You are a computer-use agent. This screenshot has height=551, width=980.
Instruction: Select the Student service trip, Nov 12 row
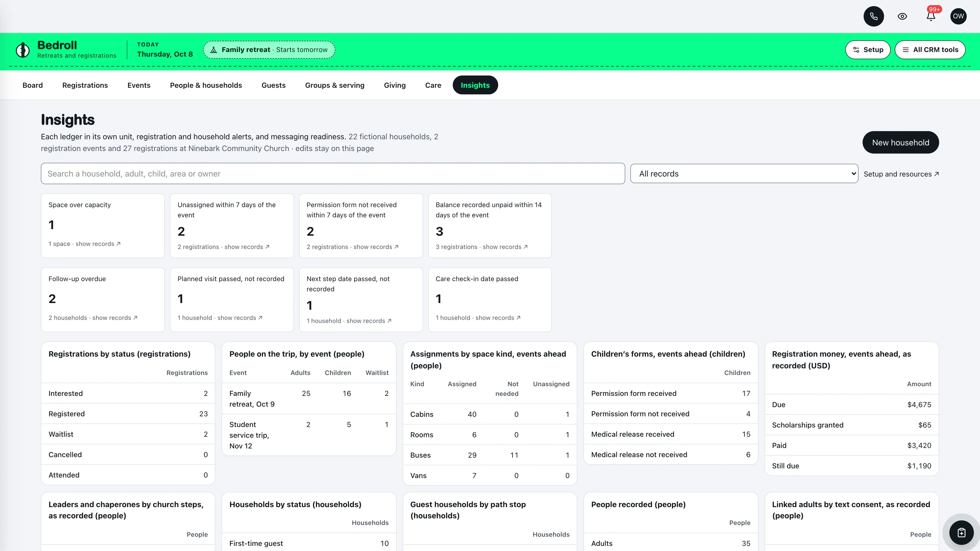(309, 435)
